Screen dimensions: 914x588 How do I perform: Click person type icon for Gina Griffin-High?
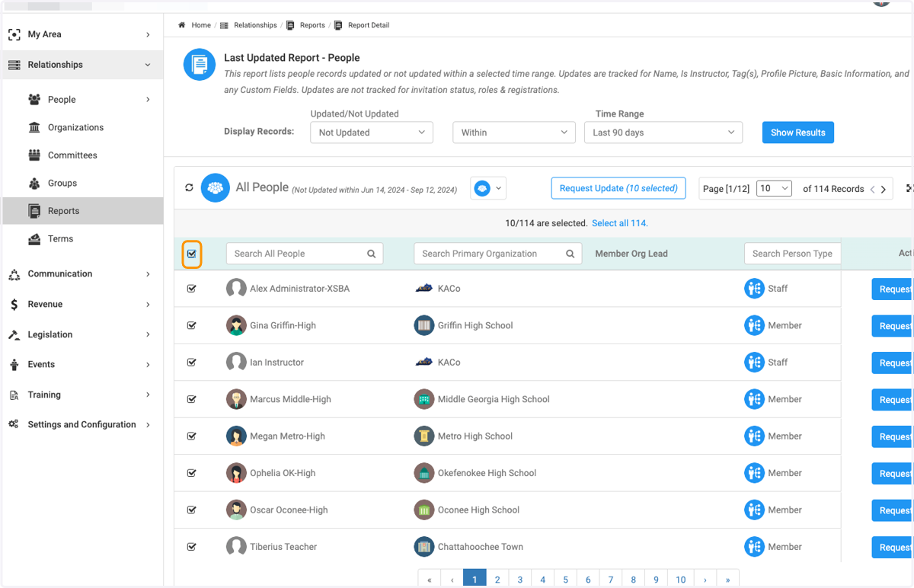pos(754,325)
